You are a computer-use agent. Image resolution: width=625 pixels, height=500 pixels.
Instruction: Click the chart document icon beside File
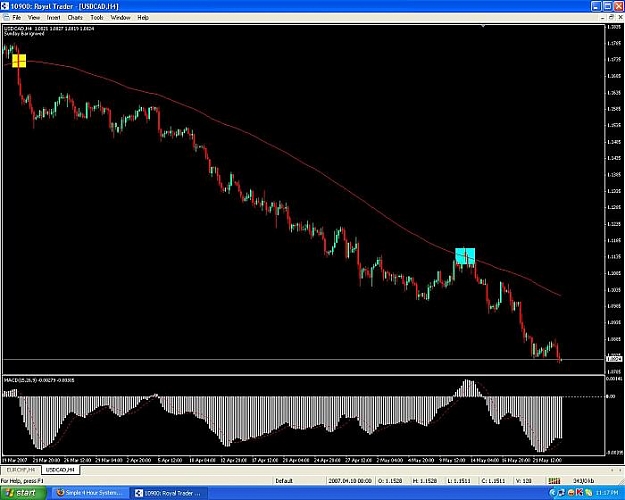6,18
